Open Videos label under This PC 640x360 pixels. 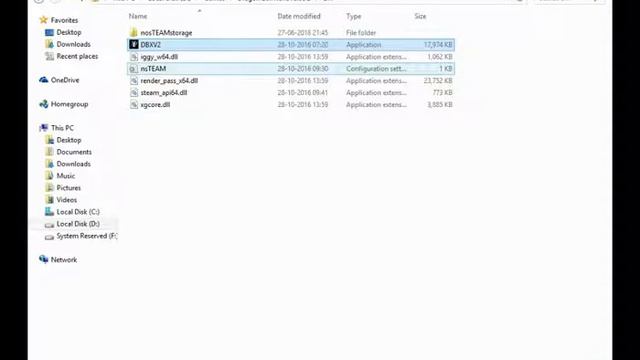67,200
